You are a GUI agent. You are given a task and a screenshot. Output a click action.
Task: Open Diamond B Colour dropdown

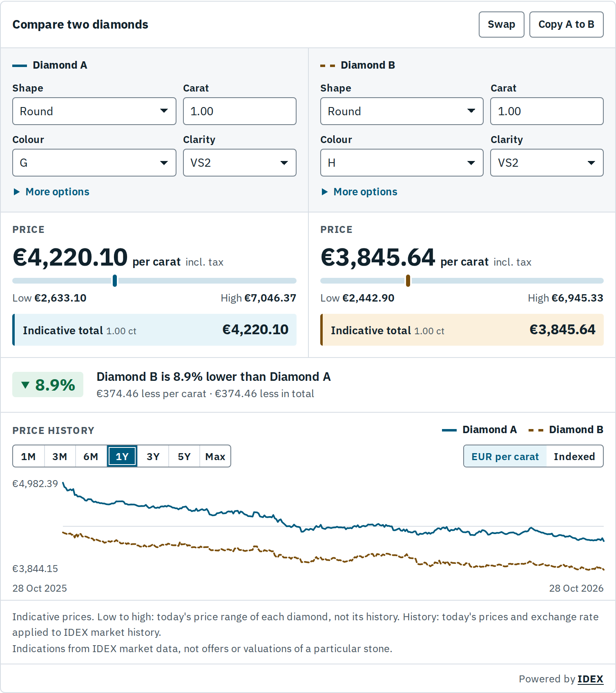click(402, 163)
